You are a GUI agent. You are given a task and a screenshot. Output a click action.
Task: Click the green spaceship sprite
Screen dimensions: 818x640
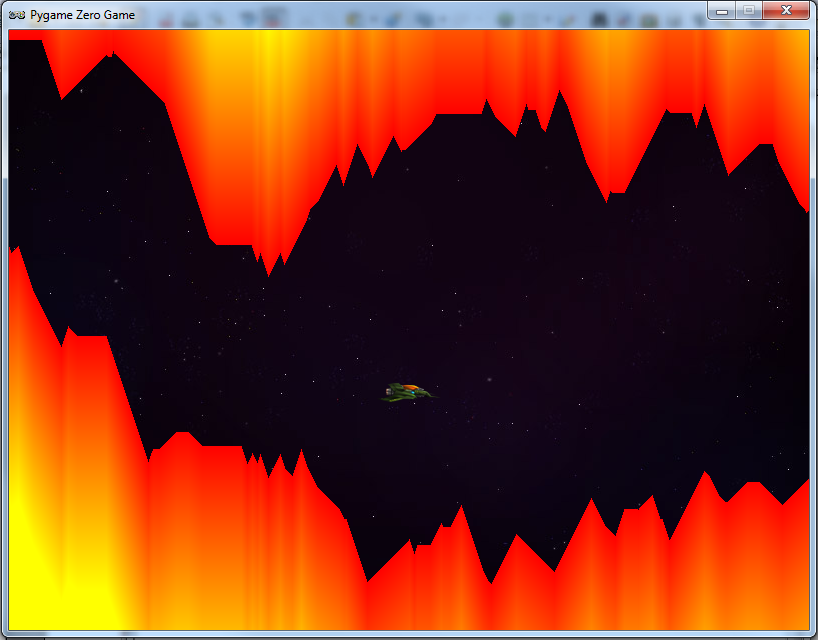click(410, 392)
